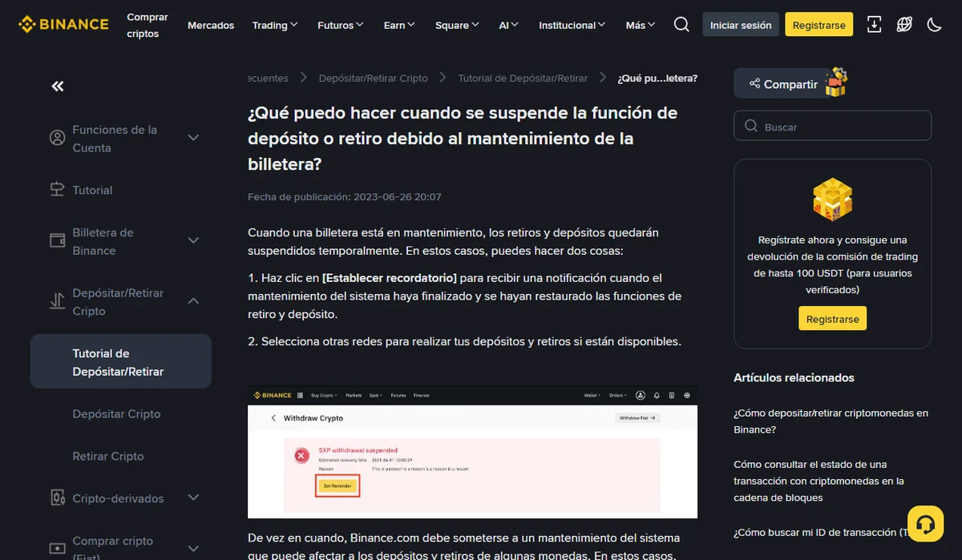Screen dimensions: 962x560
Task: Click the download app icon
Action: tap(874, 25)
